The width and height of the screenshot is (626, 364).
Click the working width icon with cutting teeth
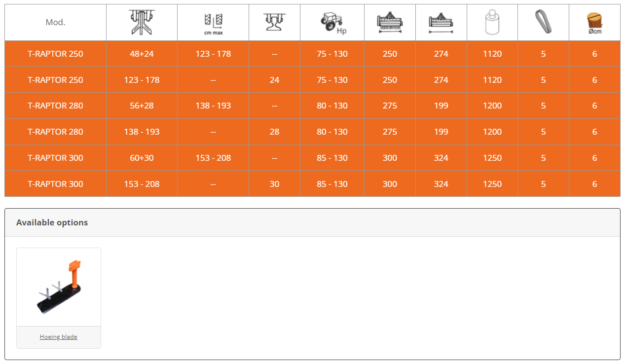pos(390,23)
